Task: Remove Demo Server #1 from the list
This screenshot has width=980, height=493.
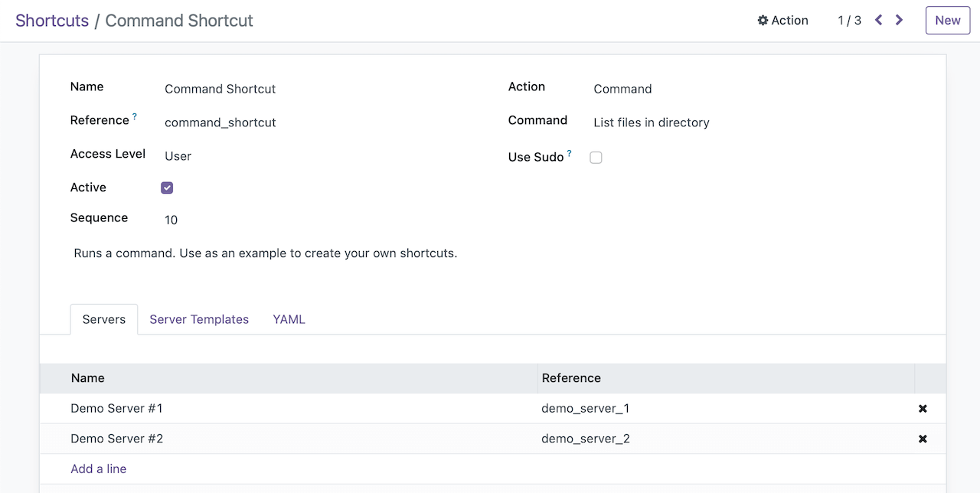Action: (923, 408)
